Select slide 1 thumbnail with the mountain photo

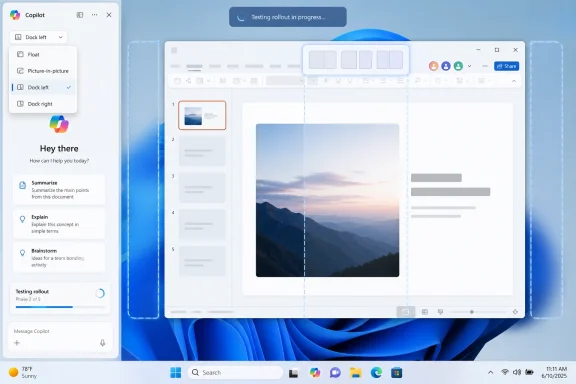(x=202, y=115)
